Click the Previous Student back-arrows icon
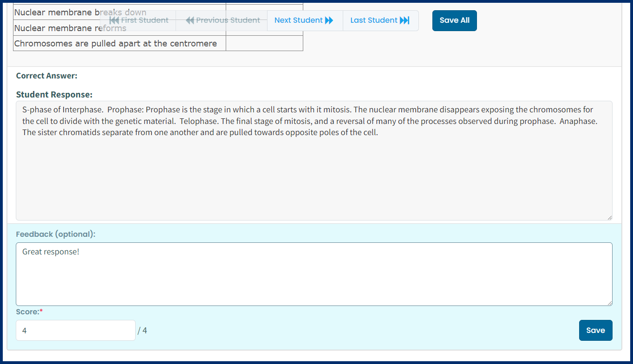633x364 pixels. (190, 20)
